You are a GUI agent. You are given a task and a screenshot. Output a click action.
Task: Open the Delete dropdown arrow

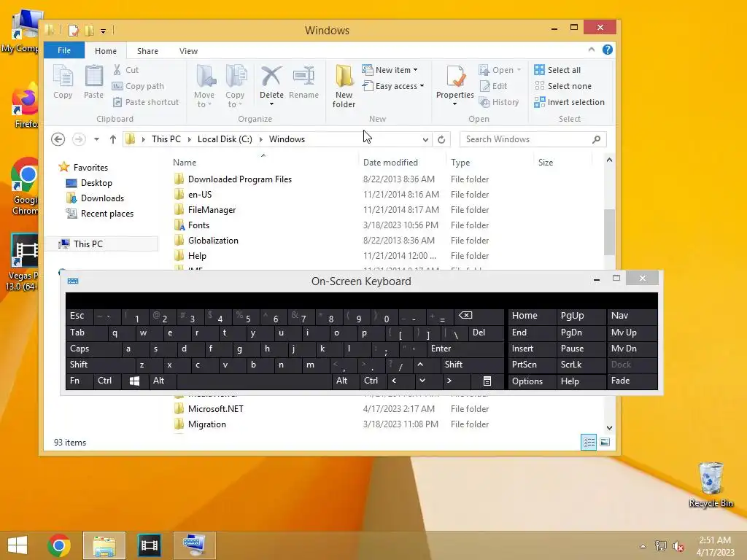(271, 104)
